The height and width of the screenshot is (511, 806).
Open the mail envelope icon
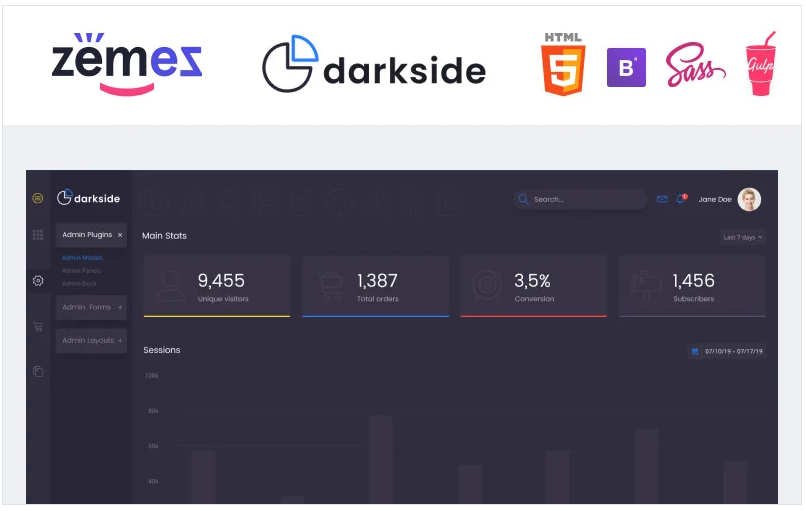(x=662, y=199)
